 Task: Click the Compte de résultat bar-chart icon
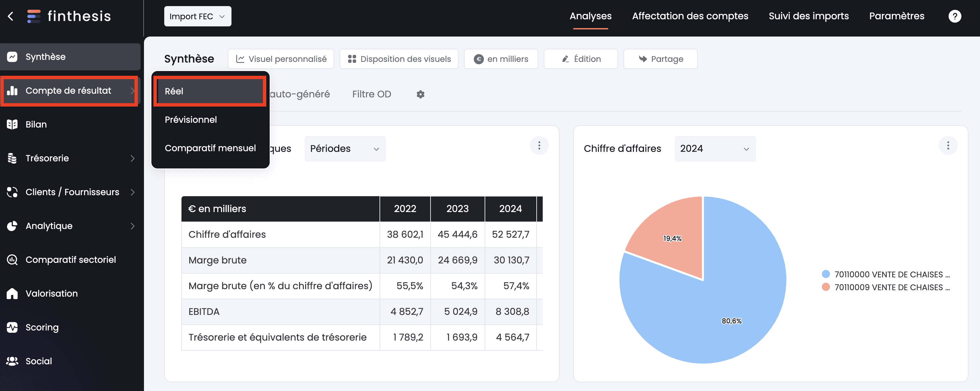pos(12,91)
